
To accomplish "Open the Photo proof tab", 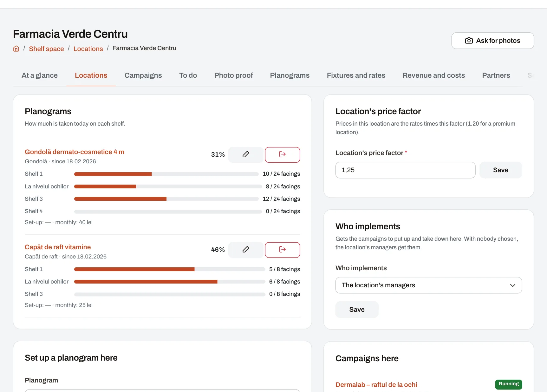I will click(233, 75).
